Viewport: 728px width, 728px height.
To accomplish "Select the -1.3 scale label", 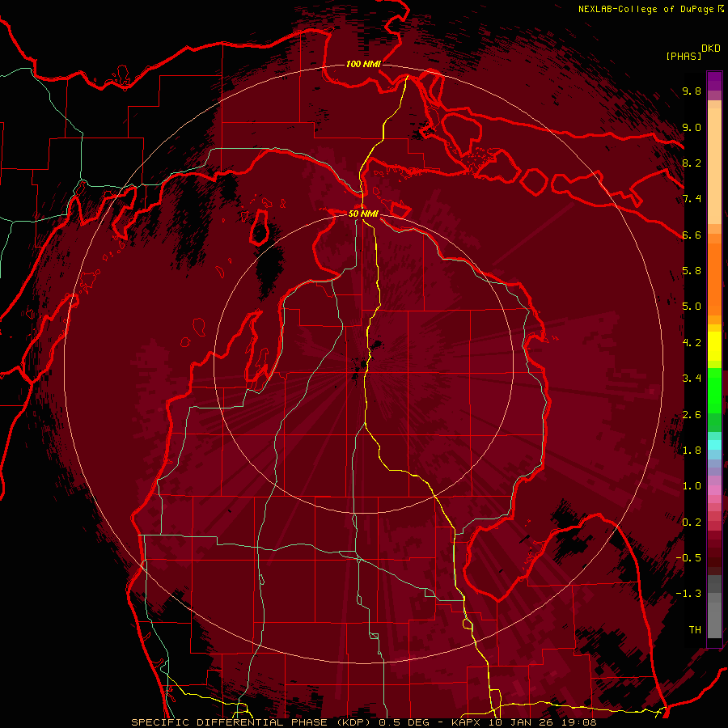I will point(688,594).
